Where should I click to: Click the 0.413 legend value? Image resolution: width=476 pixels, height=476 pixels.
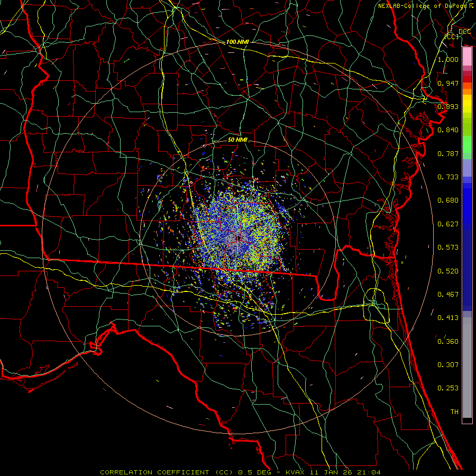(x=448, y=318)
